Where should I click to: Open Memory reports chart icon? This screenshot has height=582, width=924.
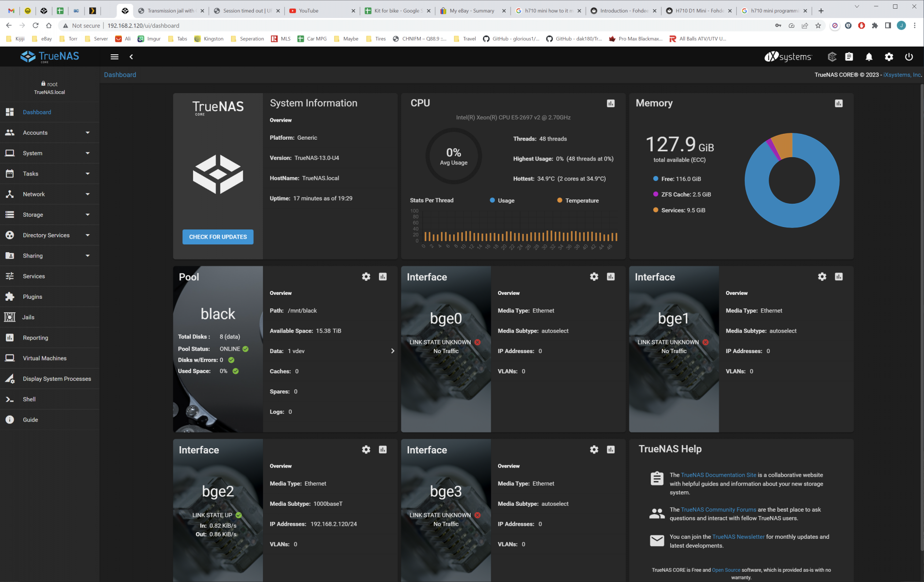pyautogui.click(x=839, y=103)
